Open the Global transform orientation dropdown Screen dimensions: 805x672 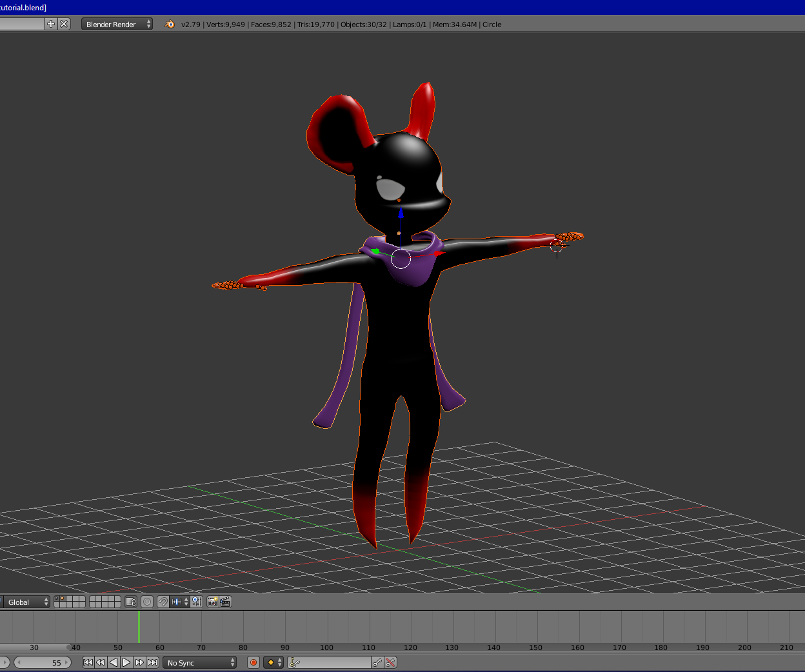pyautogui.click(x=26, y=602)
